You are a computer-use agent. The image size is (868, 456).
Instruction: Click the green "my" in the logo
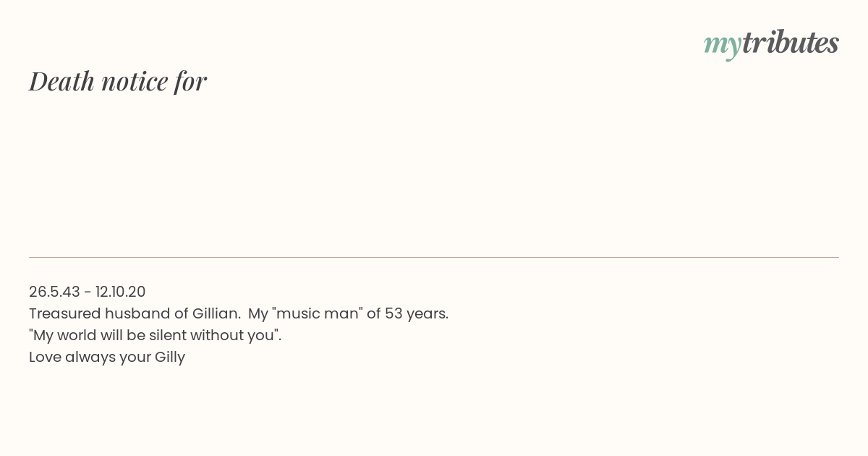tap(723, 46)
